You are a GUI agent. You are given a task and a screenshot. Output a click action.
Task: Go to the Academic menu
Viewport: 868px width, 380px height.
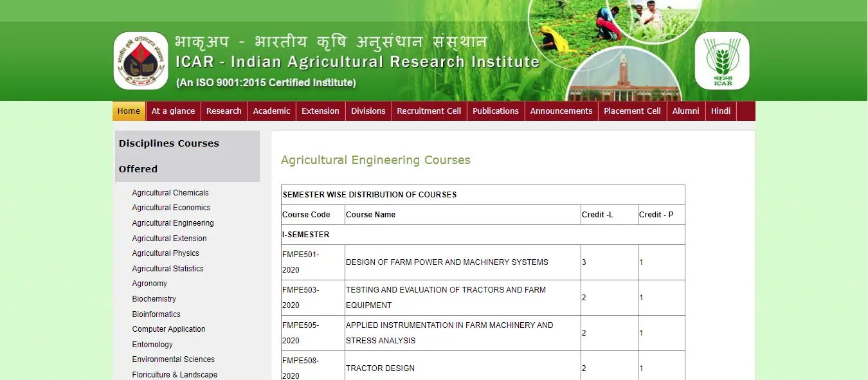click(271, 111)
